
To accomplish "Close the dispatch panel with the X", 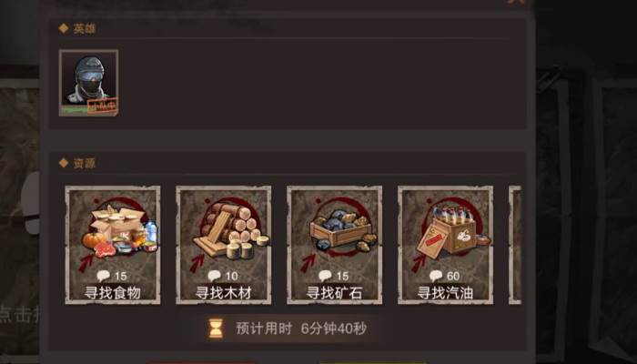I will point(516,2).
